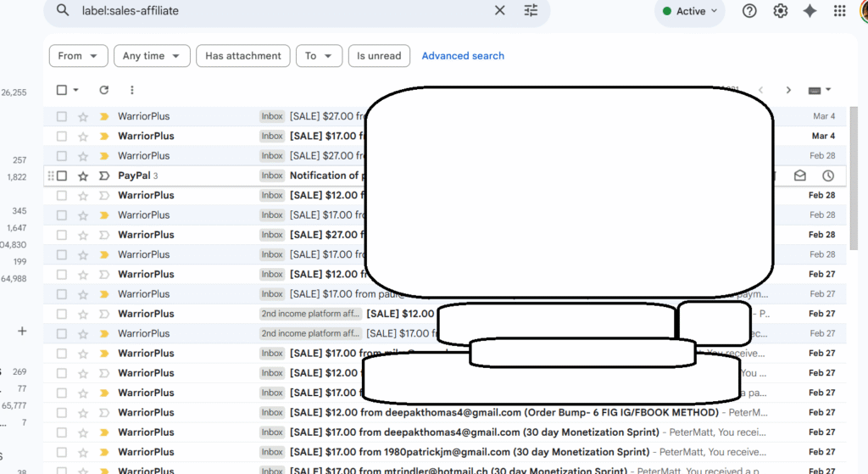Star the Mar 4 $27.00 sale email
868x474 pixels.
coord(83,117)
